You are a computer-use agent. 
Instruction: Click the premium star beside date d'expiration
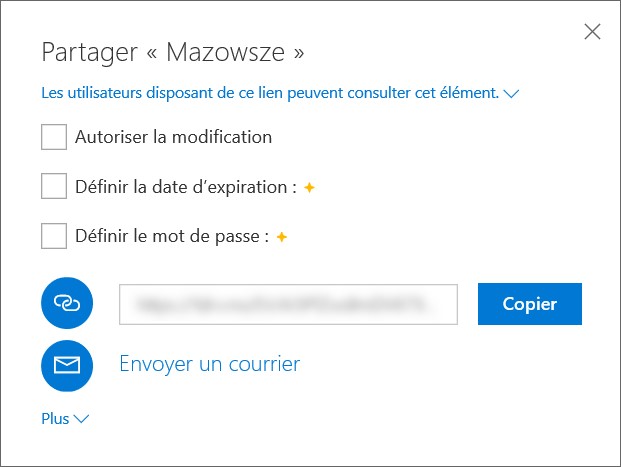pyautogui.click(x=309, y=187)
